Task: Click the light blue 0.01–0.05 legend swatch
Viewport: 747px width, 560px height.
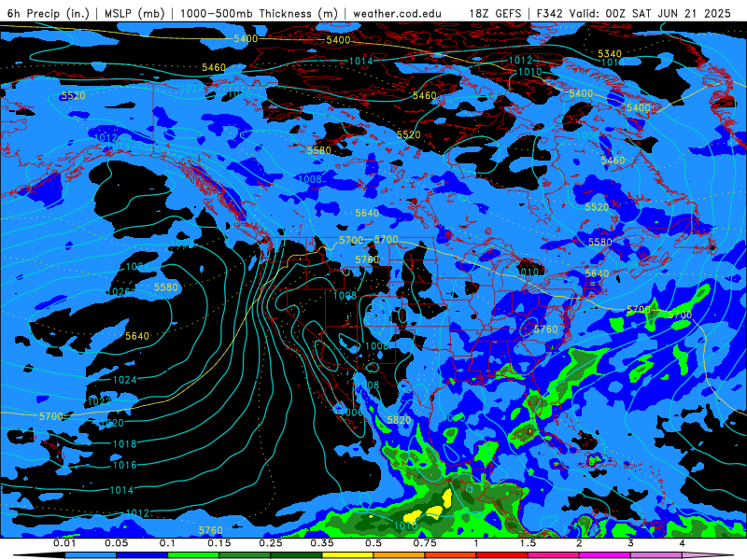Action: click(x=91, y=555)
